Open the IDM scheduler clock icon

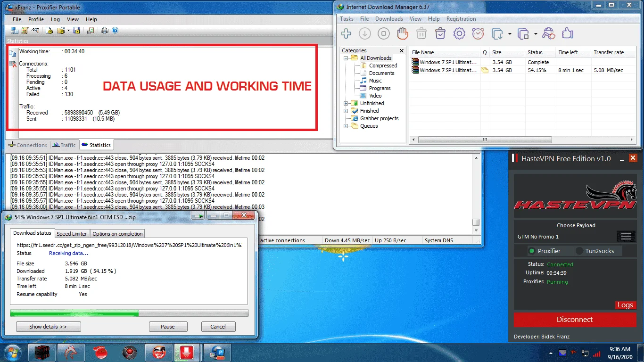(x=478, y=33)
